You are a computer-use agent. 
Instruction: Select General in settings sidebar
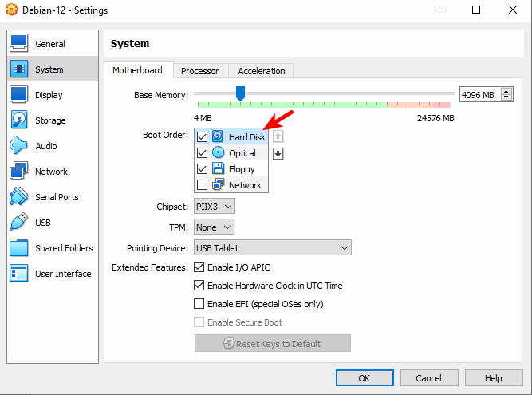[53, 43]
